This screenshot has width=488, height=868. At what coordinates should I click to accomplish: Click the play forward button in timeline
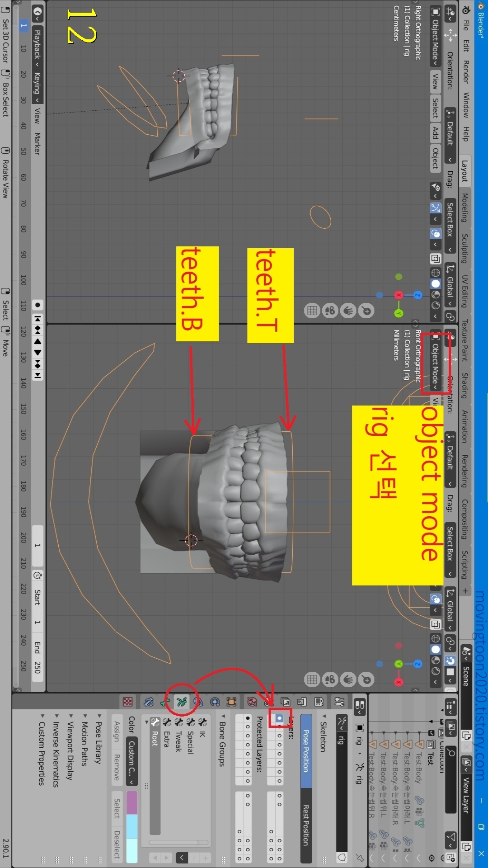coord(38,353)
